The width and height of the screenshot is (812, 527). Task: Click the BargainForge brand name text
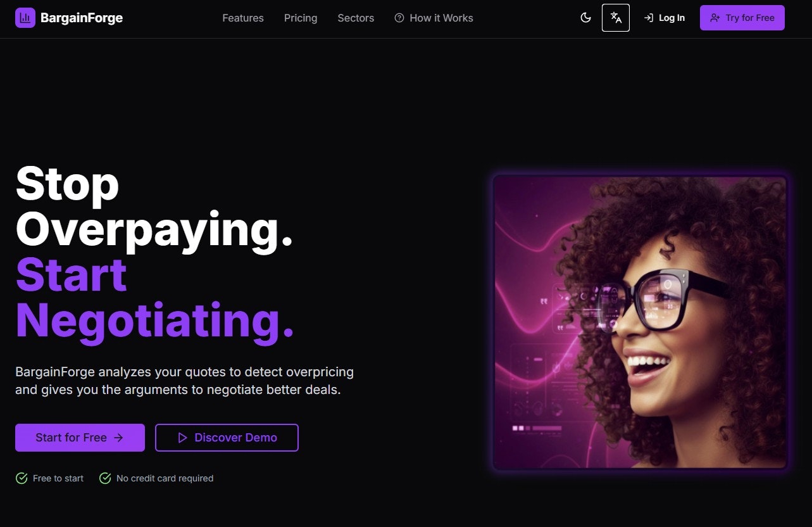[82, 18]
